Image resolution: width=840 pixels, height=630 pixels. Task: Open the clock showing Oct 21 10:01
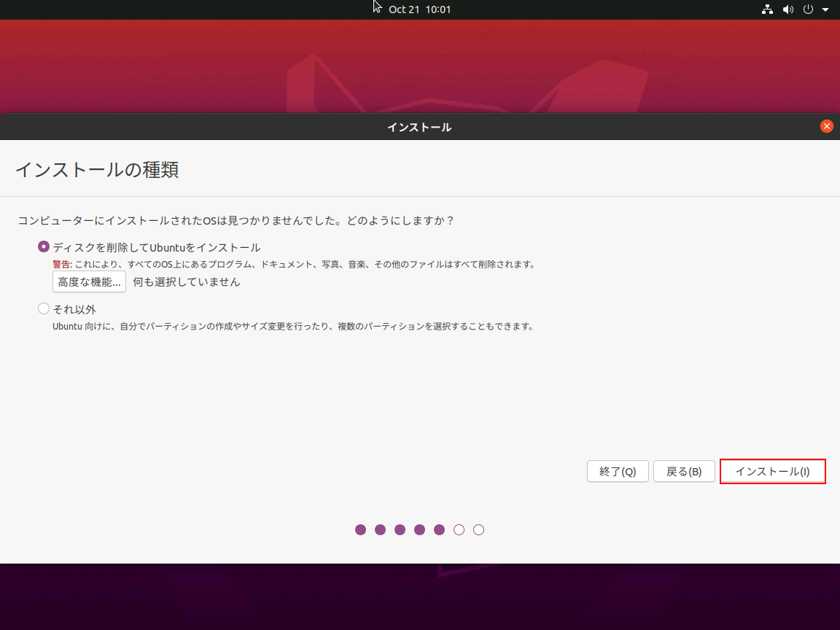coord(419,9)
